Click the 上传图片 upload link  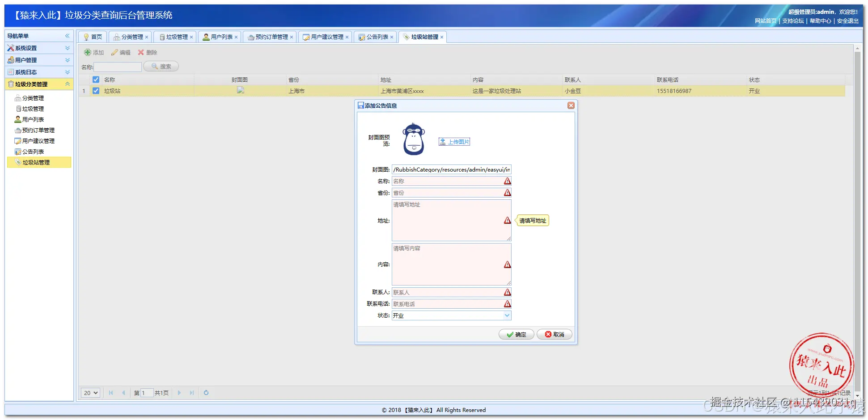pyautogui.click(x=454, y=142)
